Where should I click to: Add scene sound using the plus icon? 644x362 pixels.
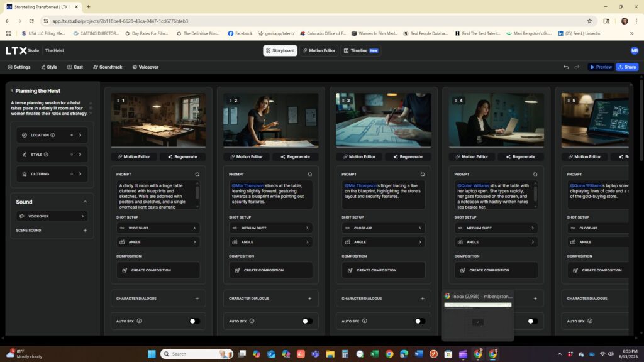point(85,231)
